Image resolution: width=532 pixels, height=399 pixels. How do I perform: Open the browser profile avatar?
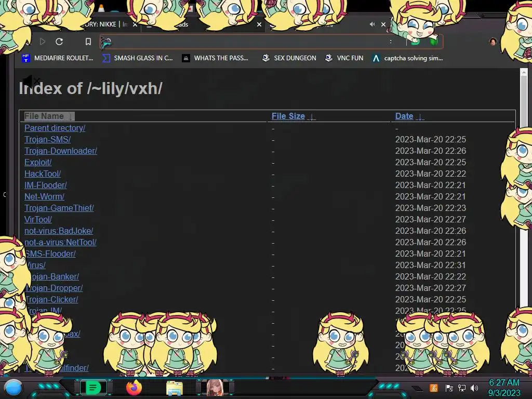[x=493, y=42]
